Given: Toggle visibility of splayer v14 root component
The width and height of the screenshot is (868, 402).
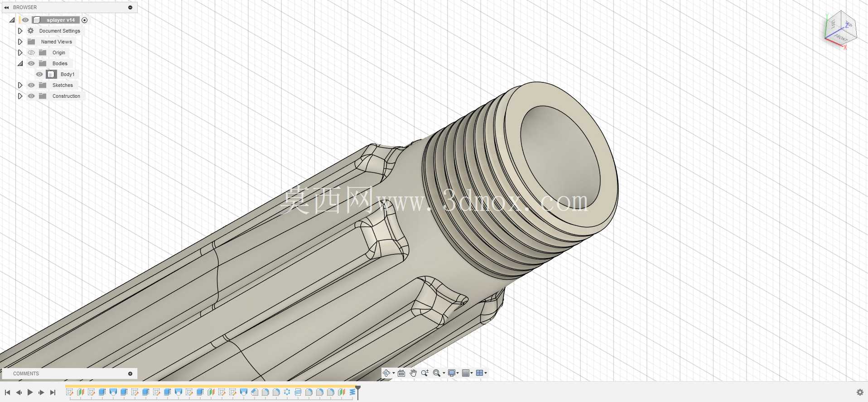Looking at the screenshot, I should coord(25,20).
